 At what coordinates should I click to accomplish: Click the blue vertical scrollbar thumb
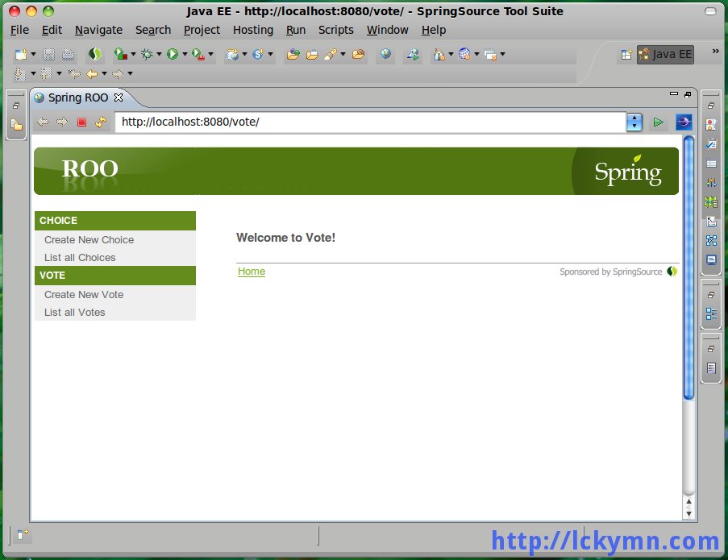(689, 268)
